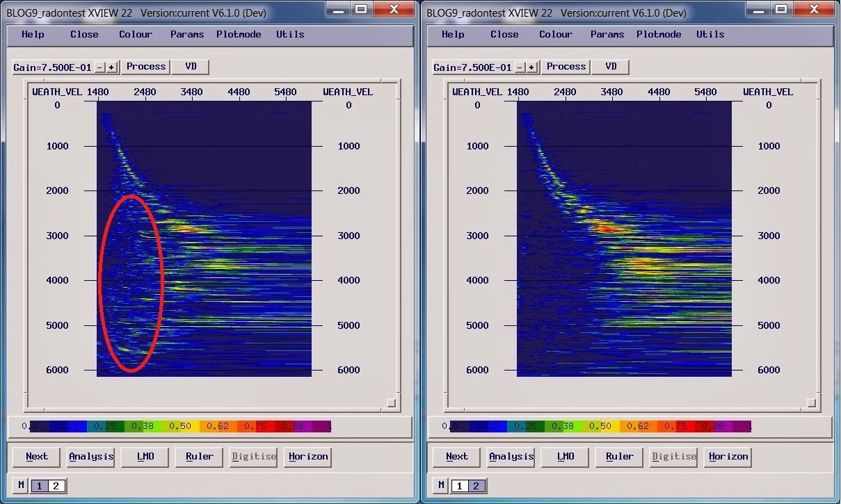Select VD mode in the right window
The image size is (841, 504).
point(610,67)
